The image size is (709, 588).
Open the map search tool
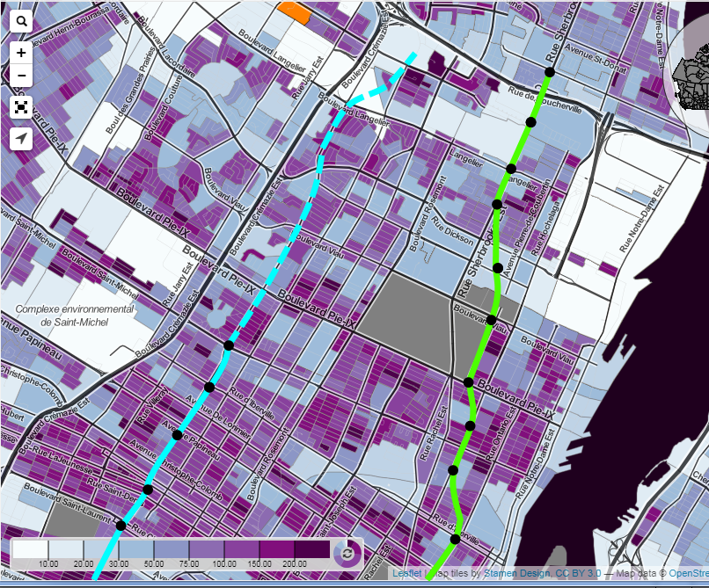pos(21,22)
